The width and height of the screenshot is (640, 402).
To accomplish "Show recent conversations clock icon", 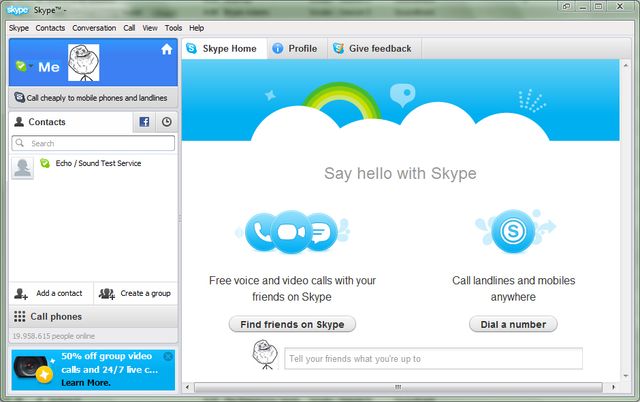I will [x=166, y=122].
